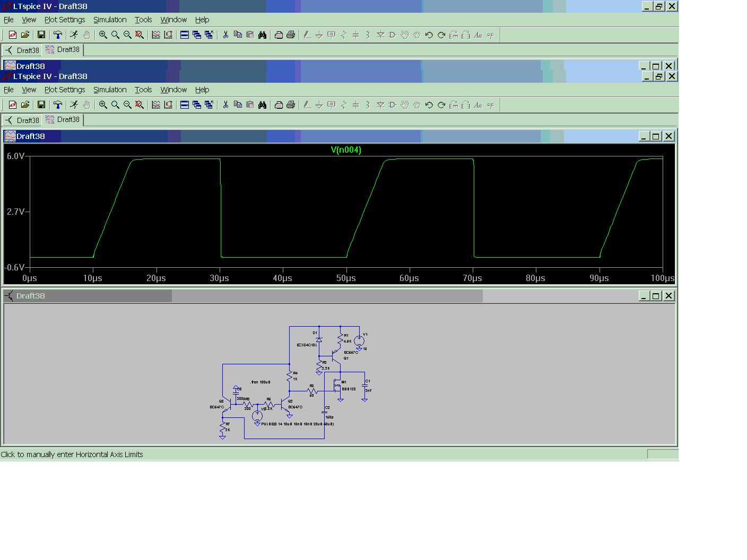Click the 50µs label on the horizontal axis

tap(346, 278)
